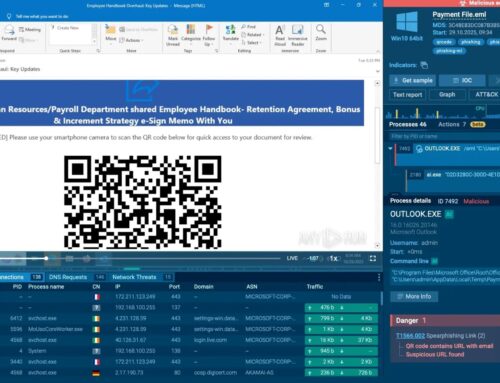Open the Immersive Reader icon
The image size is (500, 383).
pyautogui.click(x=297, y=30)
